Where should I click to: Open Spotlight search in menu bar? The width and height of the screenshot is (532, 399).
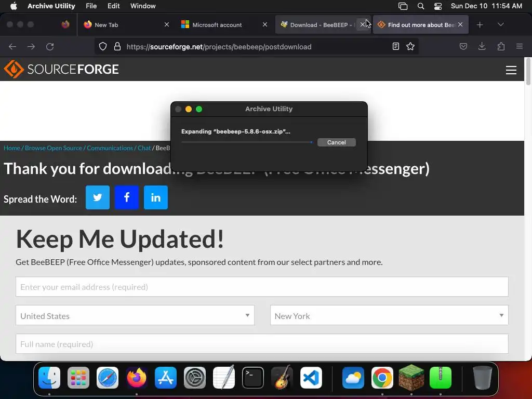click(x=421, y=6)
